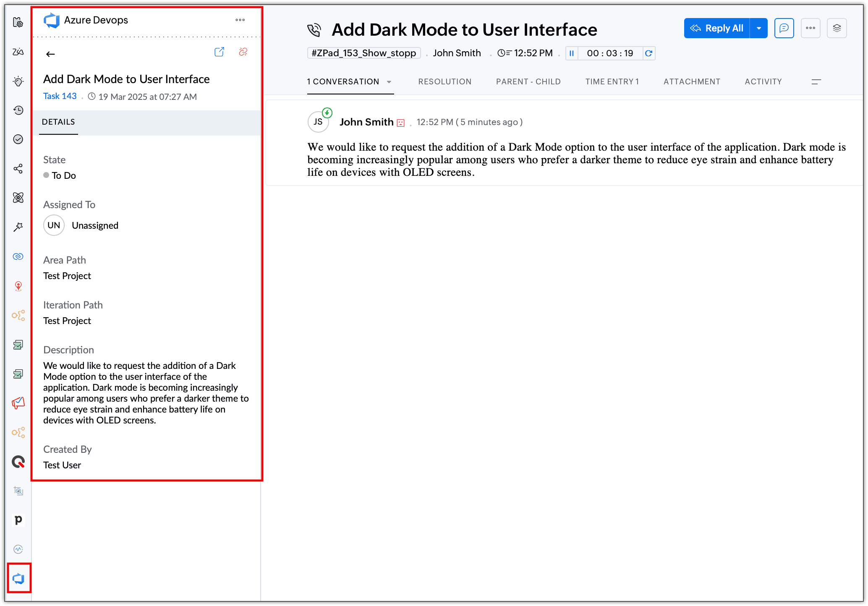
Task: Switch to the Resolution tab
Action: (x=444, y=82)
